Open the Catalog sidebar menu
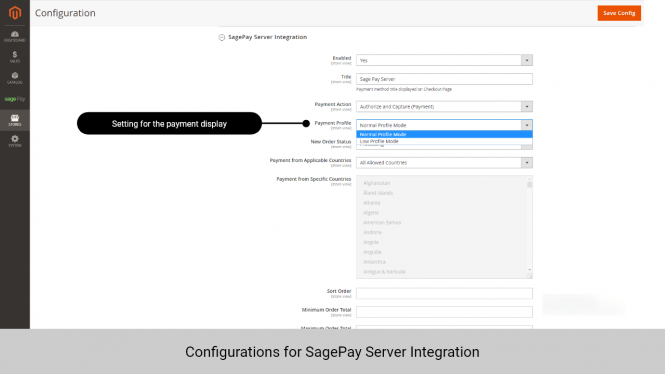This screenshot has width=665, height=374. (15, 78)
